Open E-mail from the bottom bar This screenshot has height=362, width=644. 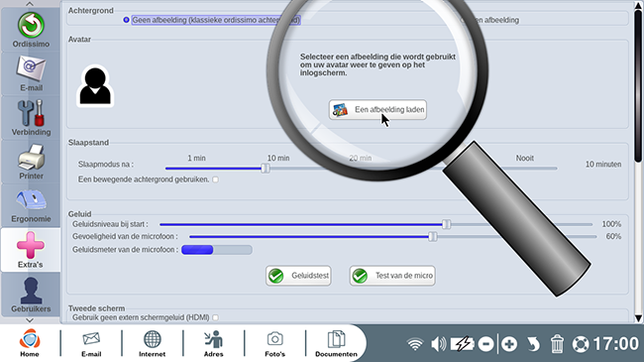91,343
